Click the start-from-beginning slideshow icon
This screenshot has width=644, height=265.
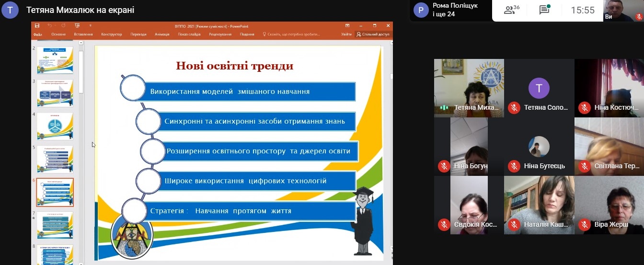pyautogui.click(x=77, y=26)
